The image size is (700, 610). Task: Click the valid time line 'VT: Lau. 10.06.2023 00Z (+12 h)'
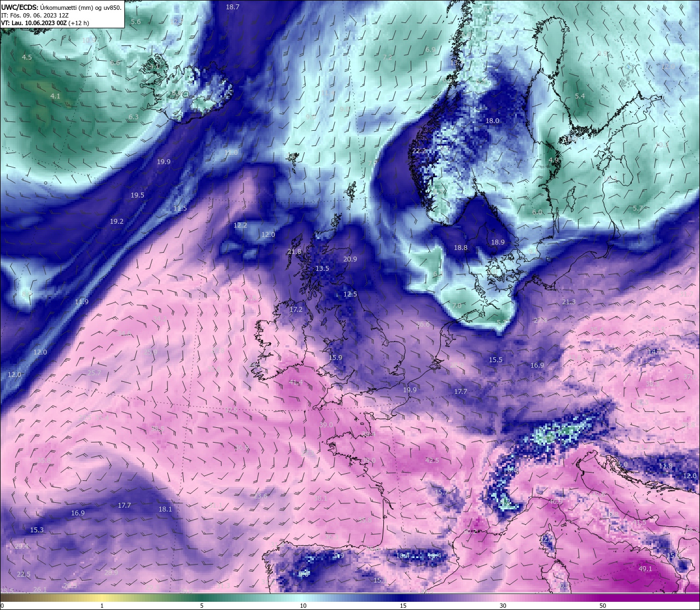point(45,23)
